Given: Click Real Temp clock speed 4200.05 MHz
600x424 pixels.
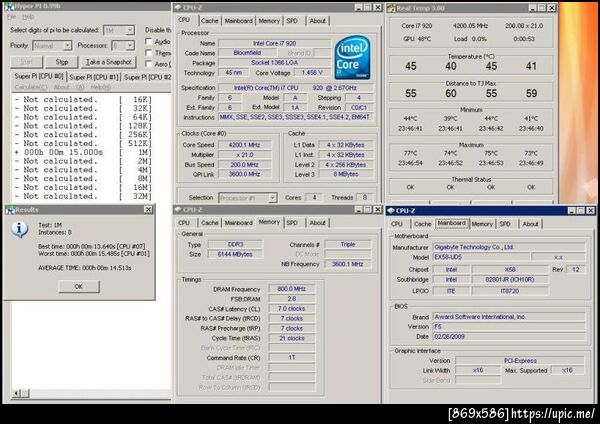Looking at the screenshot, I should click(x=470, y=26).
